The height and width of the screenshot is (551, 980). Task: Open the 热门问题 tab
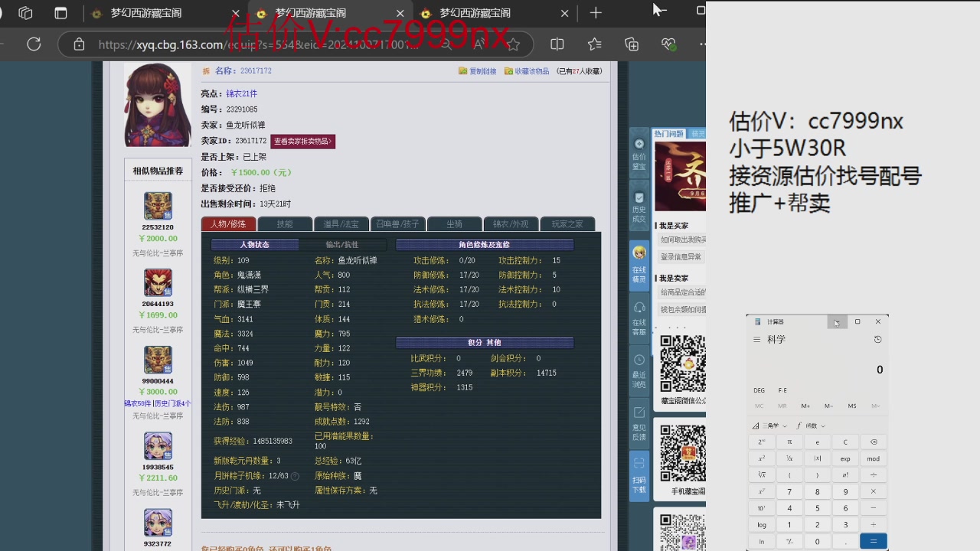pos(669,134)
